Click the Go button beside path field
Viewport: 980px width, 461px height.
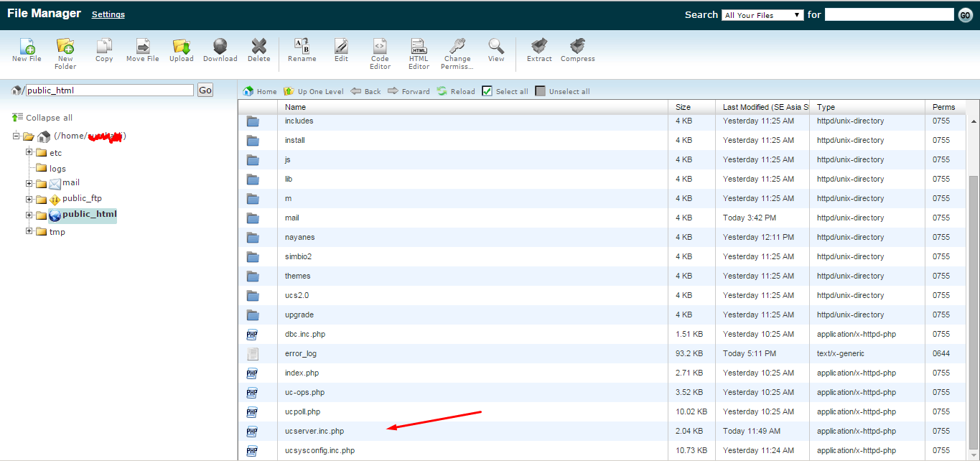[x=205, y=90]
